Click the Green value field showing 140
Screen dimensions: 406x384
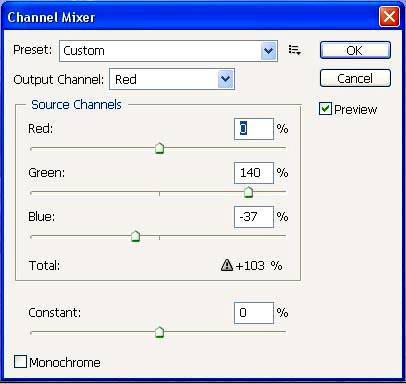(254, 173)
